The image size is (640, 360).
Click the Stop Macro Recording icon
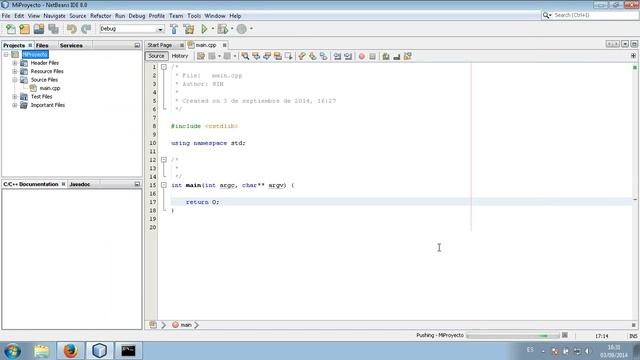[x=372, y=56]
